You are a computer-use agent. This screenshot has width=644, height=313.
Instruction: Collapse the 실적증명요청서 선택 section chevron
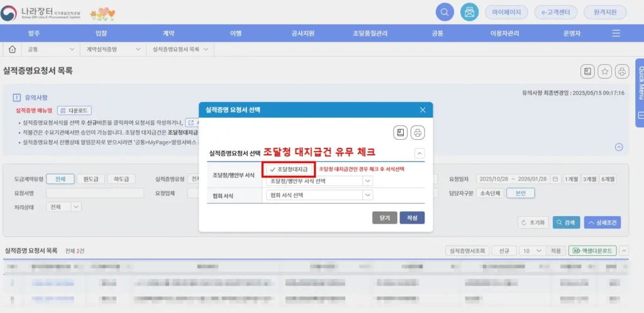tap(419, 153)
